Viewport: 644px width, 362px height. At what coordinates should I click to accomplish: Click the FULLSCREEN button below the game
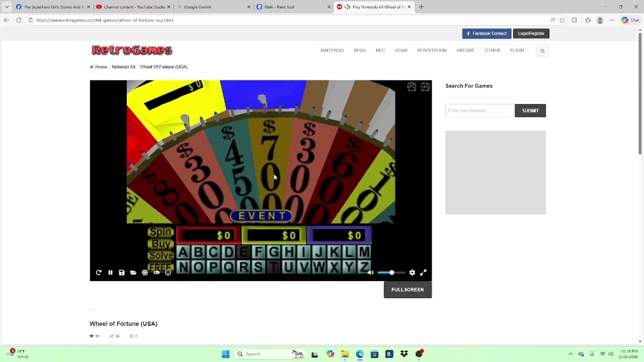[x=408, y=290]
